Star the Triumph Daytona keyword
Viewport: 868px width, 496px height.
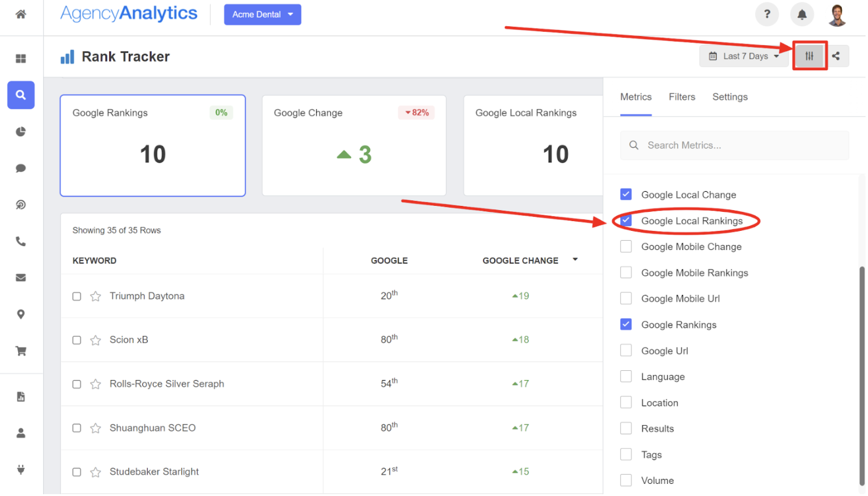click(95, 296)
